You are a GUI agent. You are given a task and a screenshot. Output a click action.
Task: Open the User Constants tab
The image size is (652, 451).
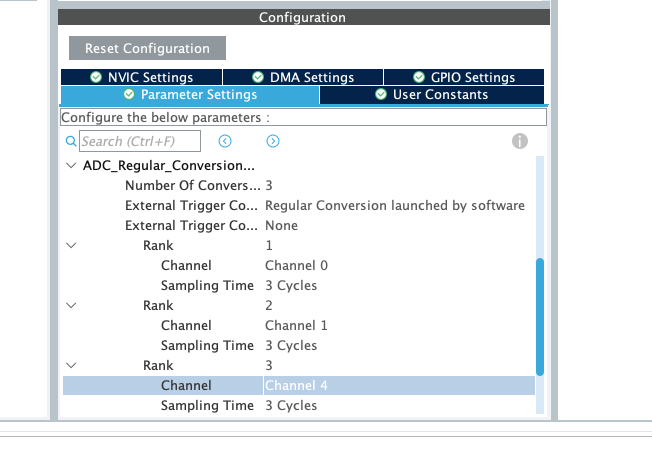[432, 95]
